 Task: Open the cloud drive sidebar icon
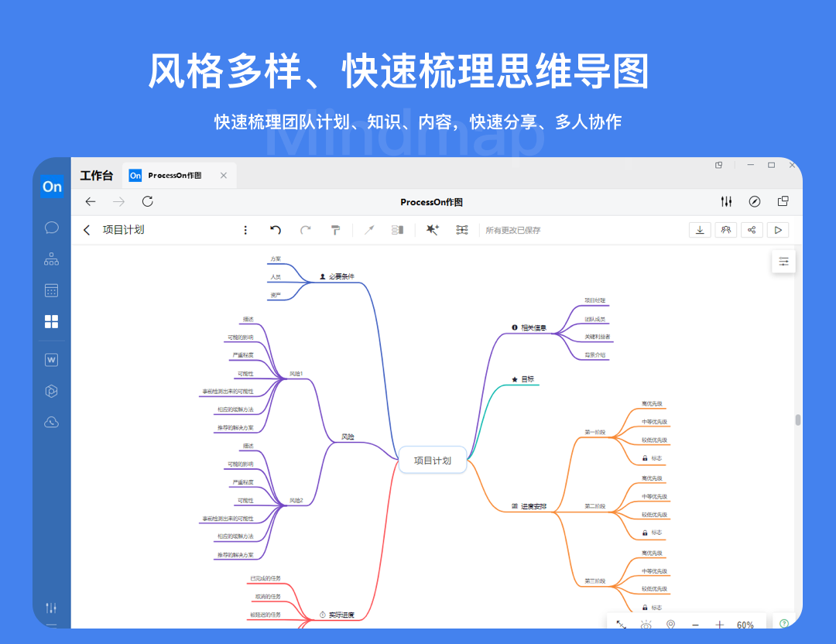click(x=52, y=422)
